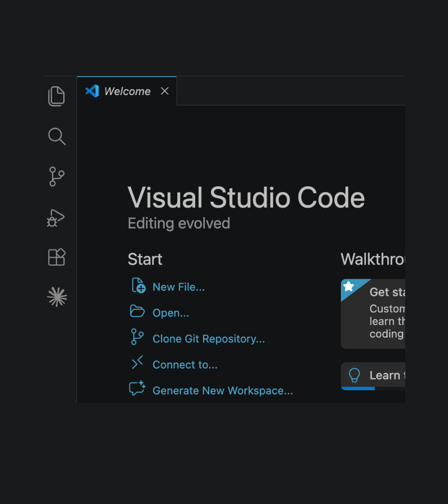The image size is (448, 504).
Task: Click the Connect to... link
Action: coord(185,365)
